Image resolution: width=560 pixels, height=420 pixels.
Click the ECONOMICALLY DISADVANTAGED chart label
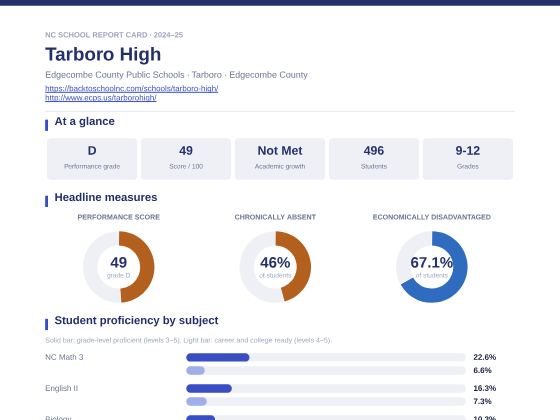431,217
